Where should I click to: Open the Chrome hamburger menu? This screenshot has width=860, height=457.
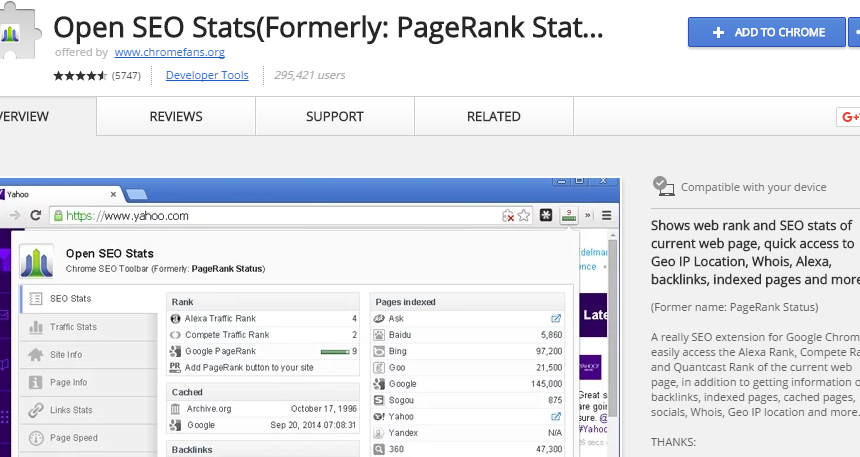point(607,215)
